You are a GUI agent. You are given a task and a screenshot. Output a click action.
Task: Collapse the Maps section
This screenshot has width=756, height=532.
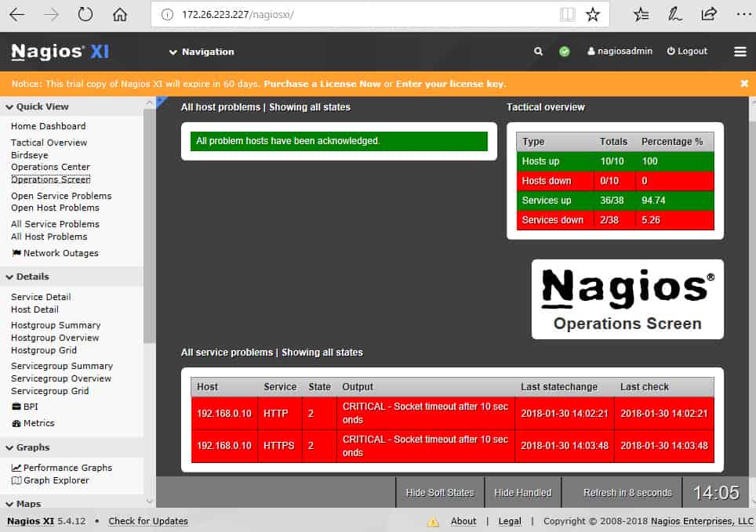(24, 504)
